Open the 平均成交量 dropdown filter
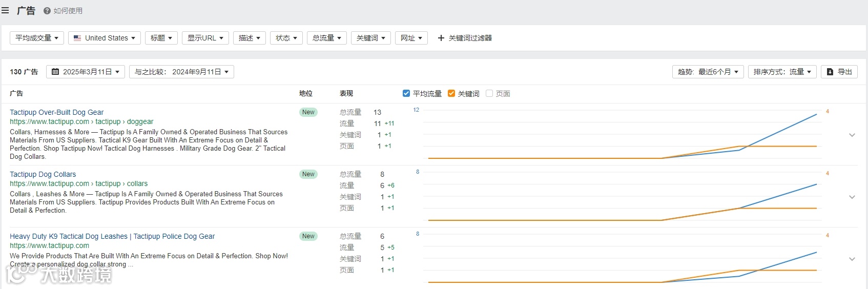868x289 pixels. [37, 38]
